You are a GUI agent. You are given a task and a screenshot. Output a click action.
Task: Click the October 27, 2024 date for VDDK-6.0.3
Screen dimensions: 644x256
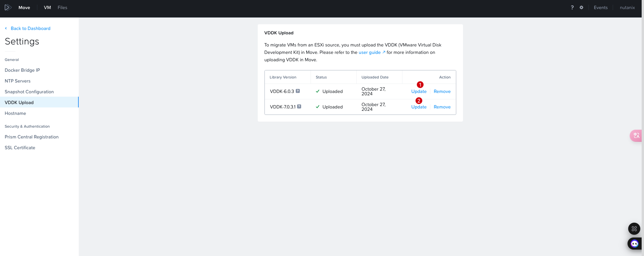[373, 91]
